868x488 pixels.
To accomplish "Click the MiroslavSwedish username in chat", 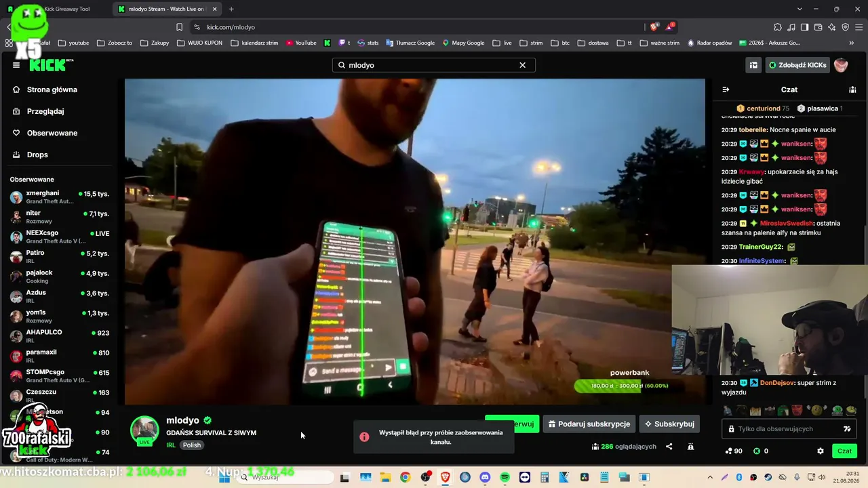I will [x=787, y=223].
